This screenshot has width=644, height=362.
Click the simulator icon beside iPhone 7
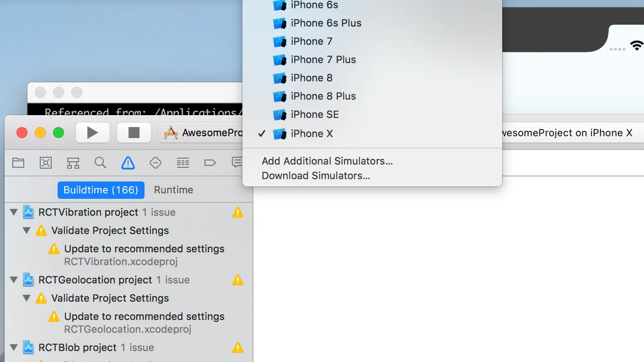click(280, 41)
